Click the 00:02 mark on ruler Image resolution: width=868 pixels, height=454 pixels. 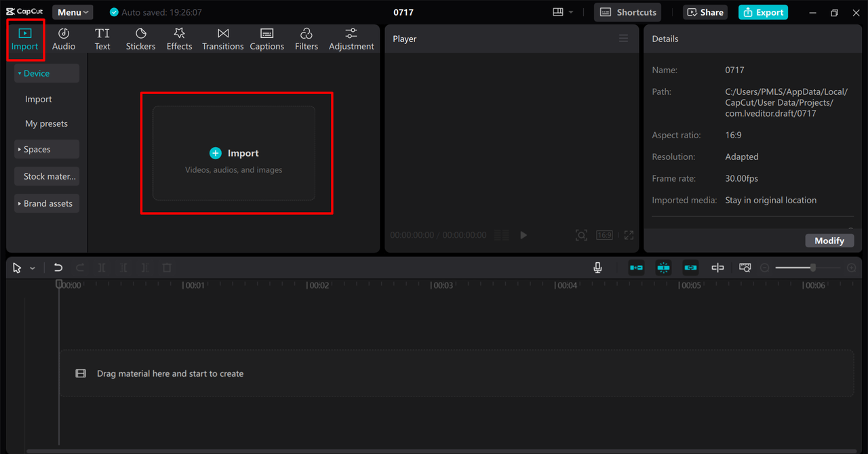pyautogui.click(x=317, y=285)
